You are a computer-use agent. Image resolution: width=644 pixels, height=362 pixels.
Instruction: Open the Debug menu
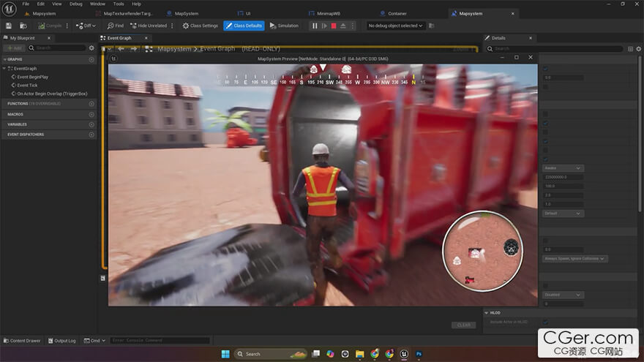click(x=76, y=4)
